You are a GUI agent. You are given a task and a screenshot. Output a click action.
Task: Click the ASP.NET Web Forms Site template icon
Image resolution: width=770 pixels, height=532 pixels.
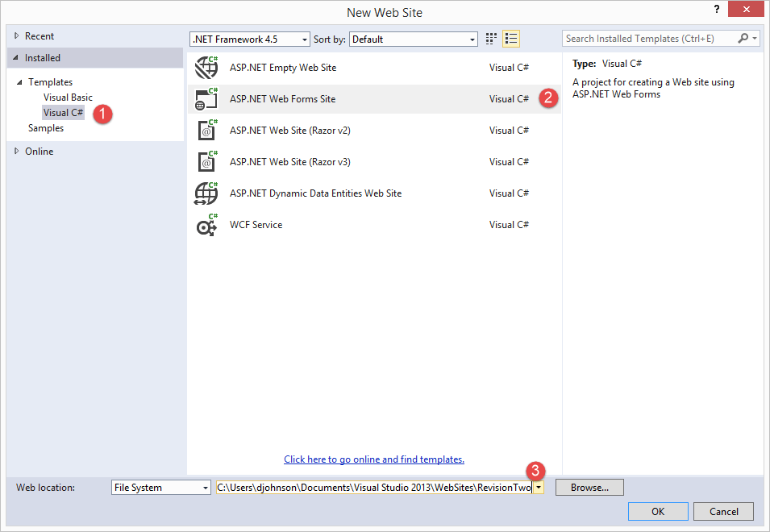206,99
